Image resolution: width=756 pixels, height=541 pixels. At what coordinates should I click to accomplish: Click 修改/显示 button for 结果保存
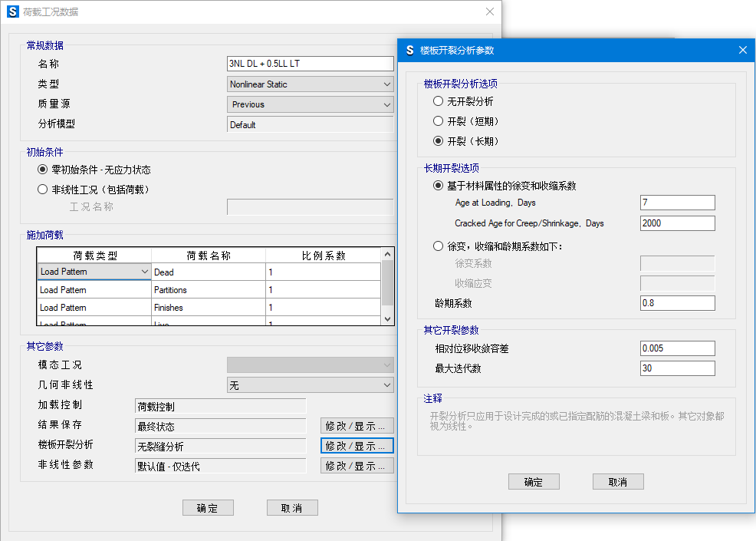(x=357, y=426)
